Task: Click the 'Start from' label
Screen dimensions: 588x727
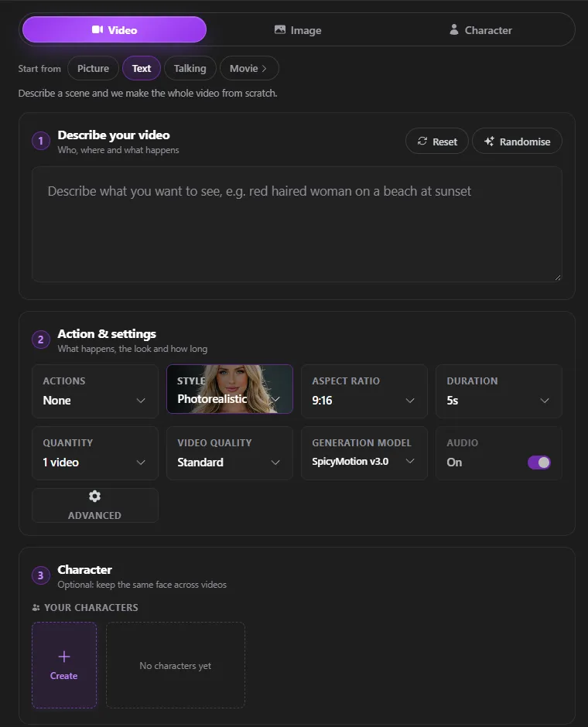Action: (x=39, y=69)
